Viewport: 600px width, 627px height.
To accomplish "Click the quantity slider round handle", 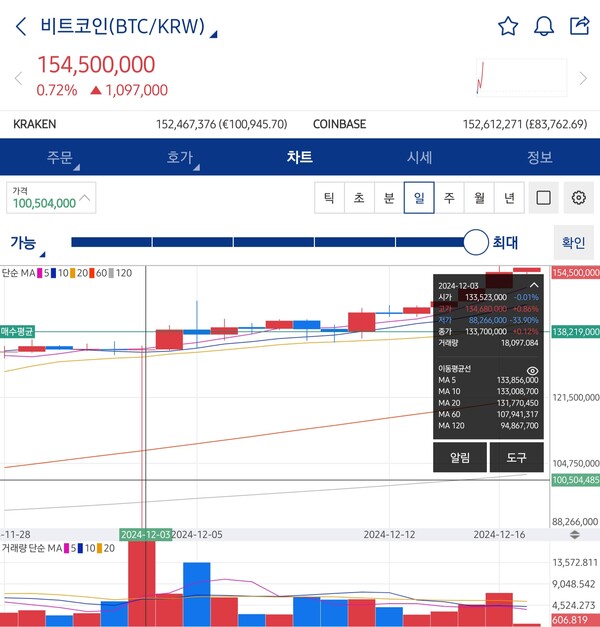I will pyautogui.click(x=476, y=242).
